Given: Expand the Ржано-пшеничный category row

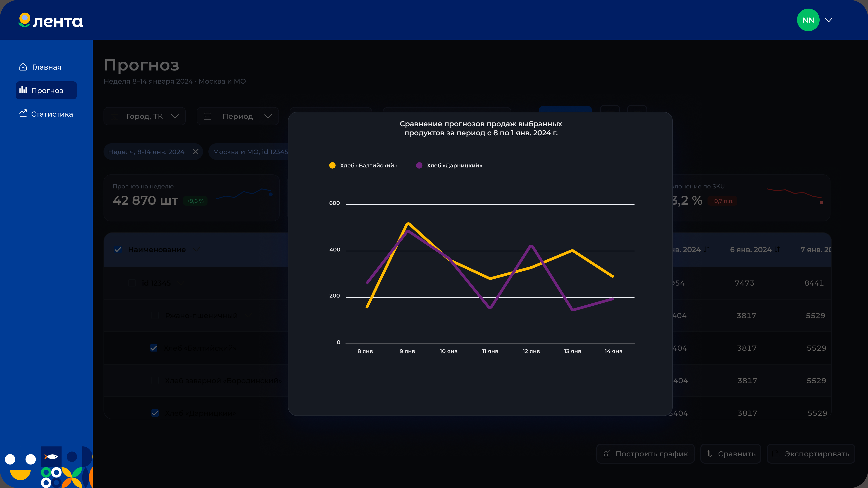Looking at the screenshot, I should point(248,316).
